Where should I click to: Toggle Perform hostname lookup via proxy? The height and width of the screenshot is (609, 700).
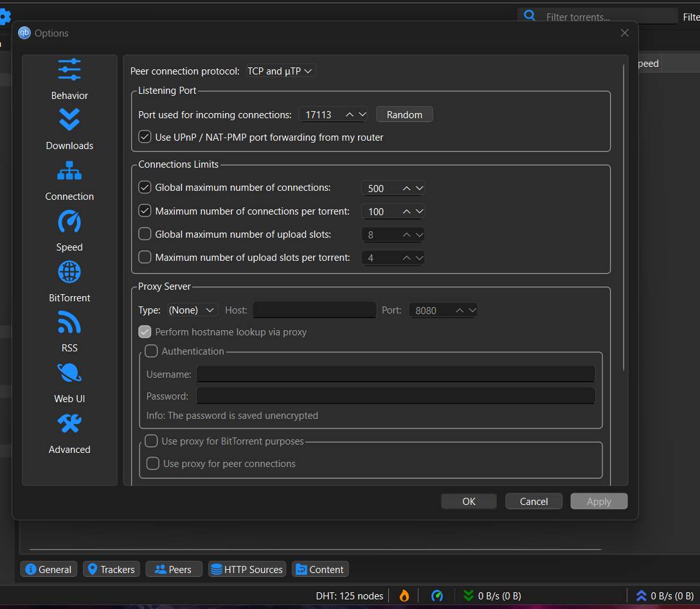(145, 331)
